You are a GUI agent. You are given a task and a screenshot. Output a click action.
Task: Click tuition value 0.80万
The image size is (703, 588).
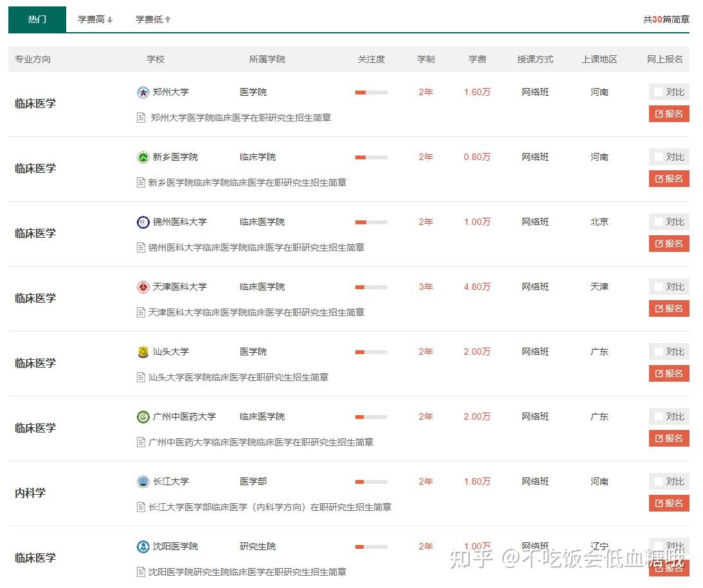pos(477,157)
